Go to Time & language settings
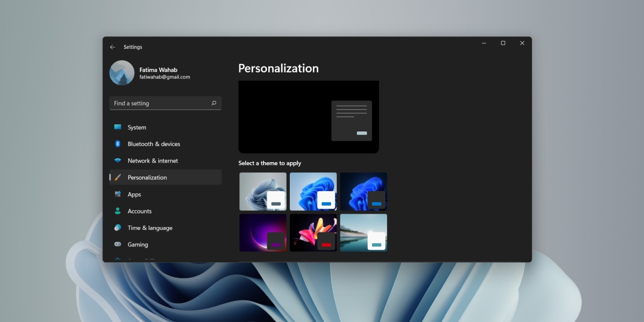644x322 pixels. click(x=165, y=228)
